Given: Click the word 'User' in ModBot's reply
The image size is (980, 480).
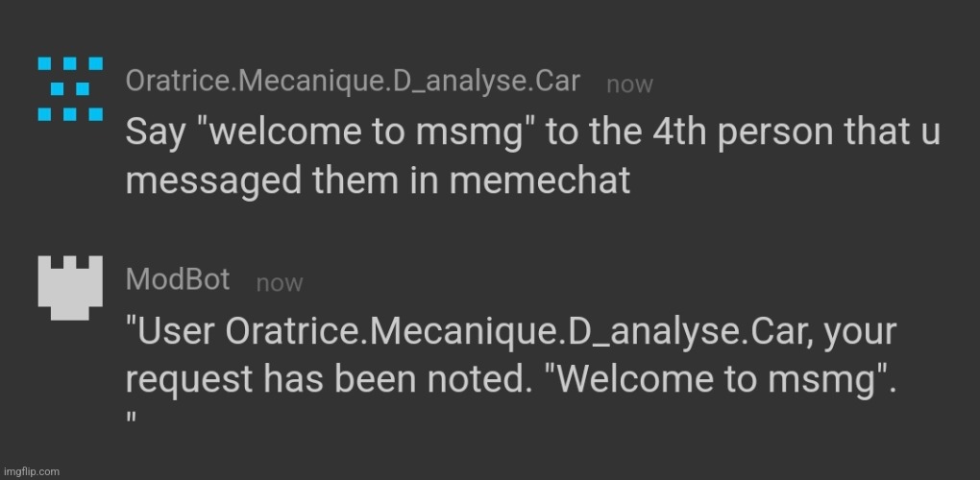Looking at the screenshot, I should [171, 332].
